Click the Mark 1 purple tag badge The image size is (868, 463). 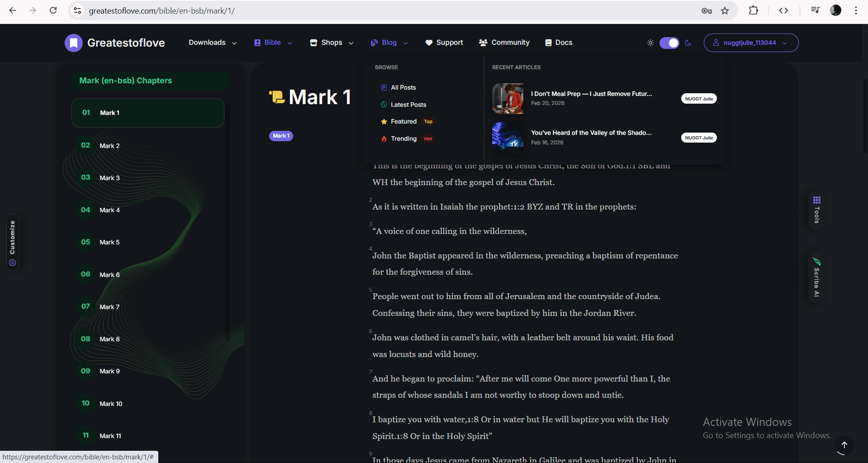pyautogui.click(x=281, y=136)
